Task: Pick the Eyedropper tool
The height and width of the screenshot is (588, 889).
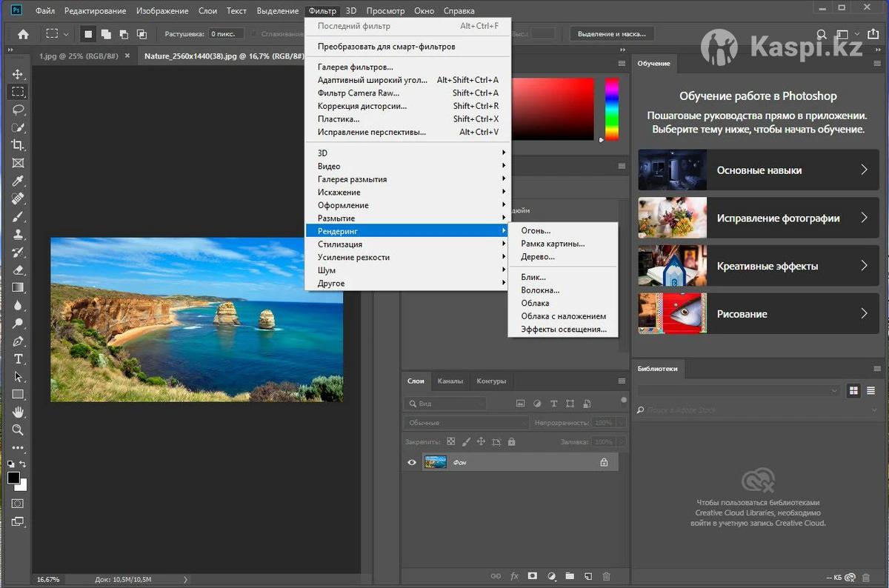Action: (19, 181)
